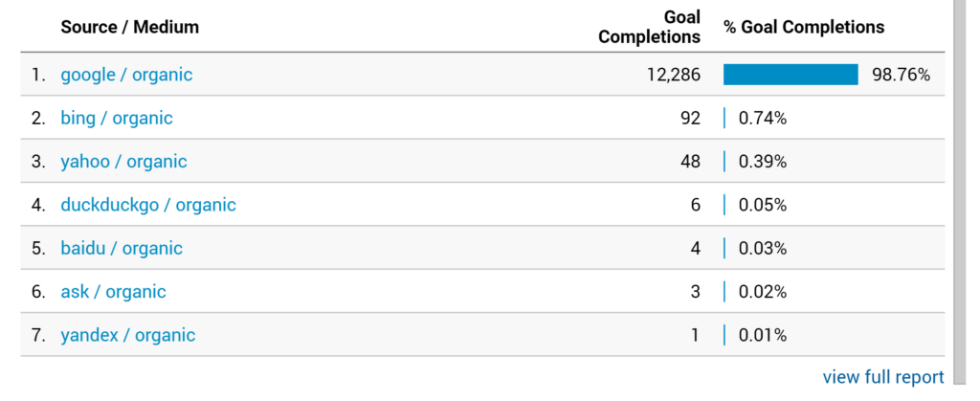This screenshot has width=980, height=401.
Task: Click the view full report link
Action: pos(883,377)
